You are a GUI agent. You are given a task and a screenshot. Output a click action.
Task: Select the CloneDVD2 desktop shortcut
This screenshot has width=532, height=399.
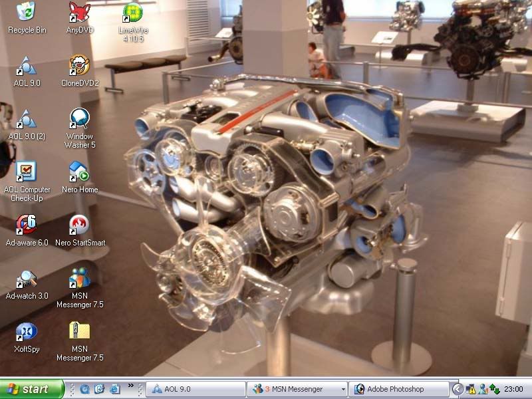point(80,71)
